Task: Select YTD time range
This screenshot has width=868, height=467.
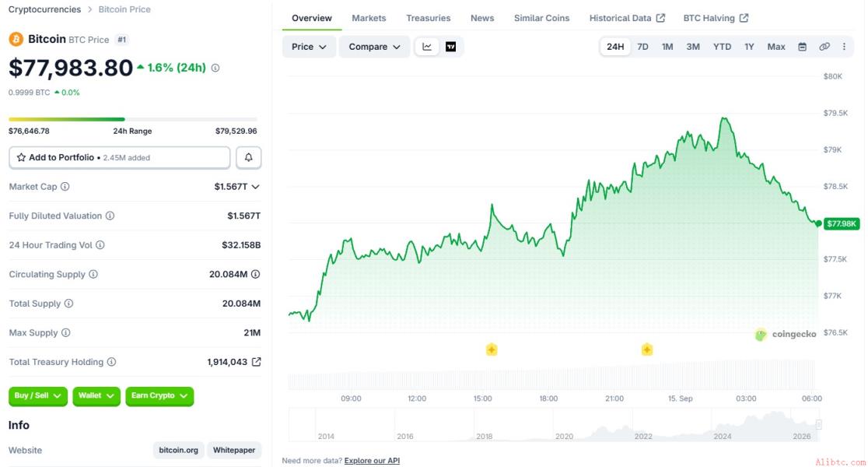Action: [x=722, y=47]
